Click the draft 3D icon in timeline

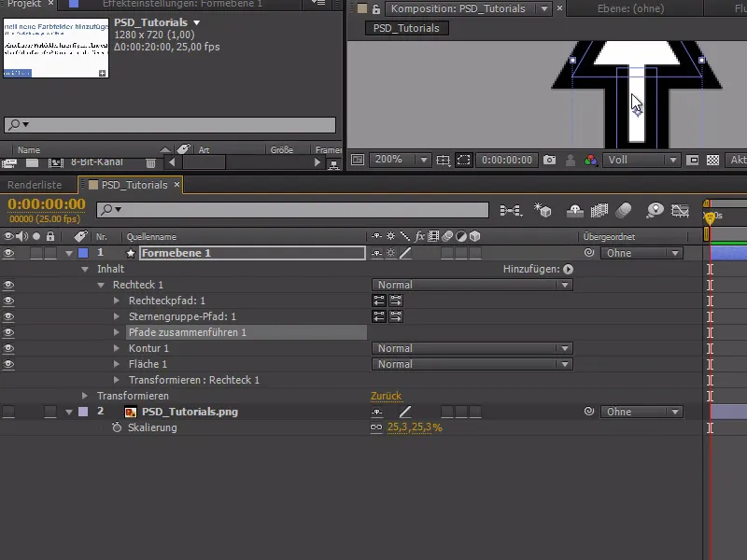[542, 211]
